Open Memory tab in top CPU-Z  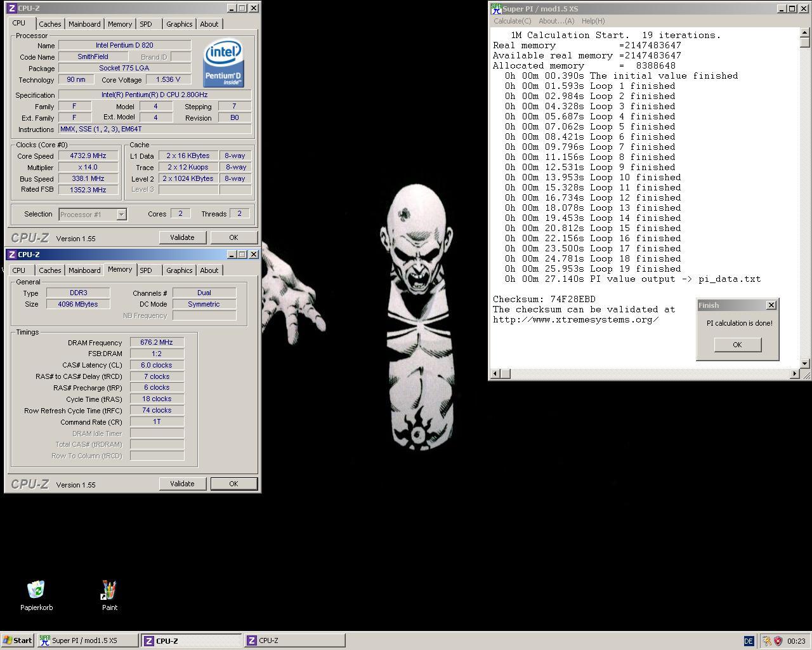pos(120,24)
